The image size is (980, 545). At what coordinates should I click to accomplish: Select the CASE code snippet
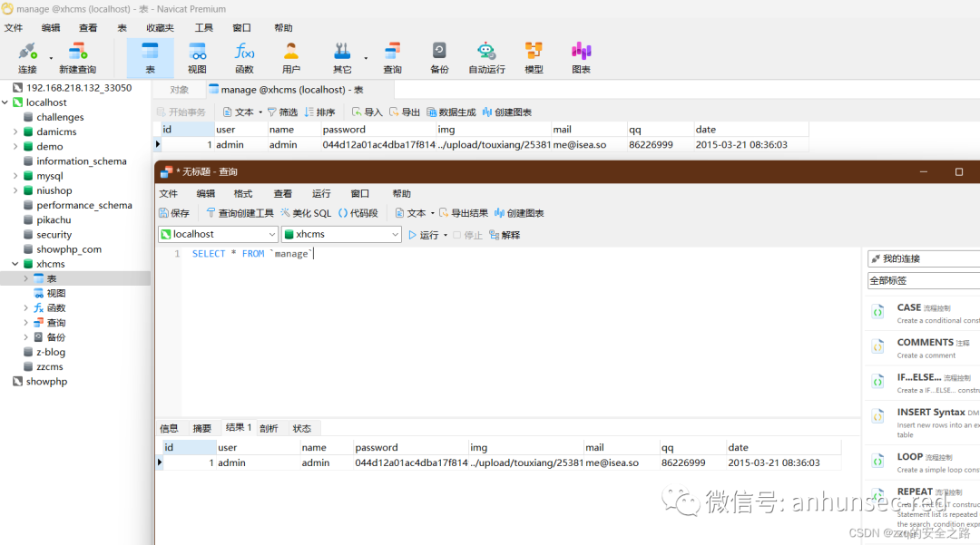click(923, 314)
